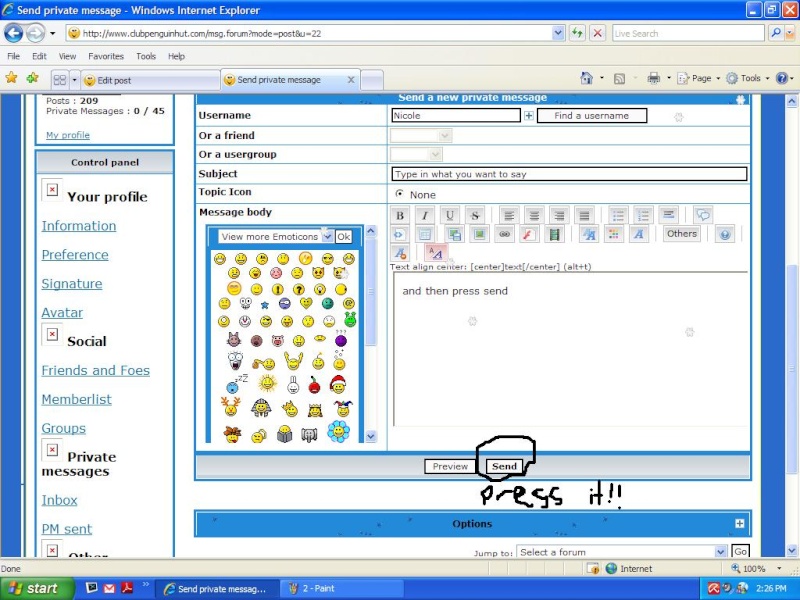Expand the address bar URL history dropdown
This screenshot has height=600, width=800.
tap(558, 34)
